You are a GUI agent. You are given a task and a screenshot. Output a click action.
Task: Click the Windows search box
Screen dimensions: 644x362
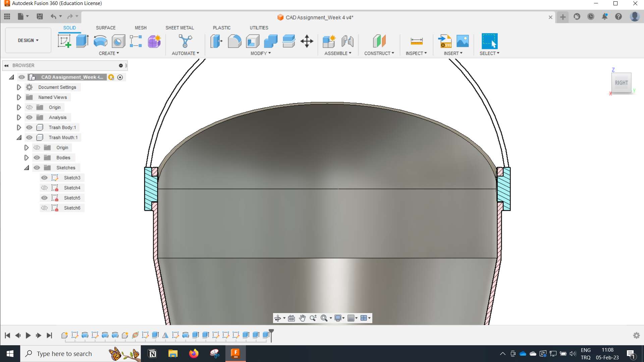(80, 354)
